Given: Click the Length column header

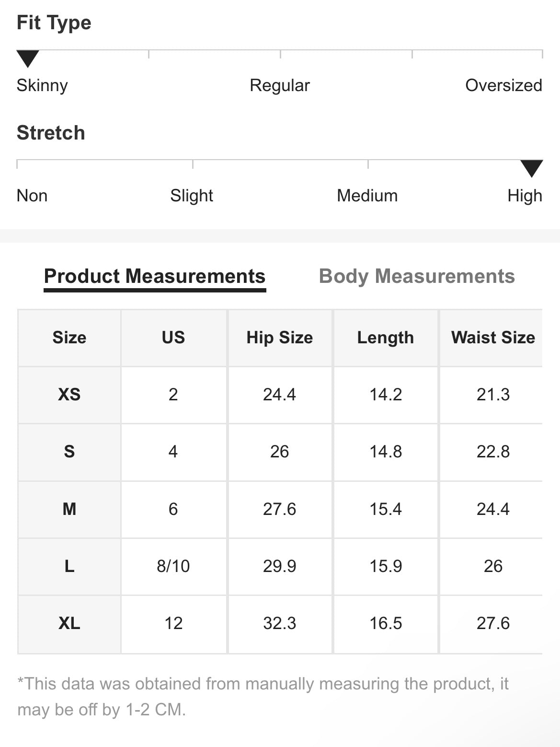Looking at the screenshot, I should click(386, 338).
